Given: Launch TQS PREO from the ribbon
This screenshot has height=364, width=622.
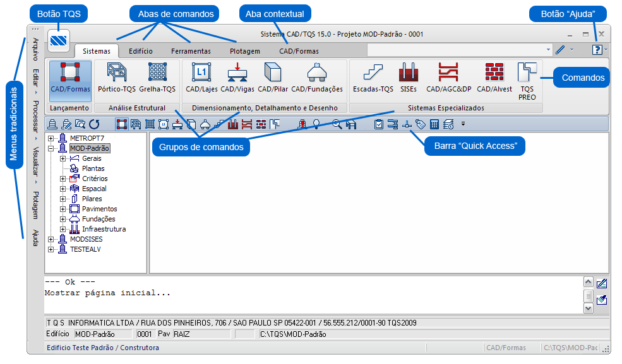Looking at the screenshot, I should [x=527, y=81].
